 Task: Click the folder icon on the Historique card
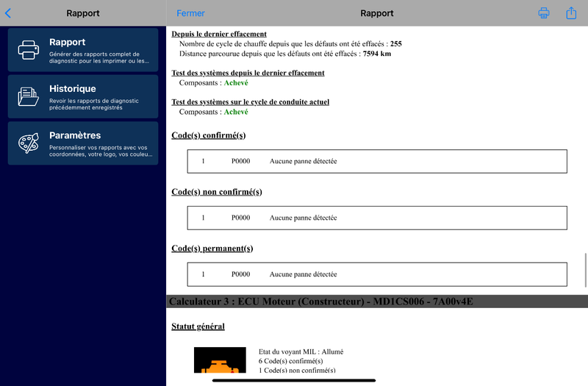click(29, 96)
